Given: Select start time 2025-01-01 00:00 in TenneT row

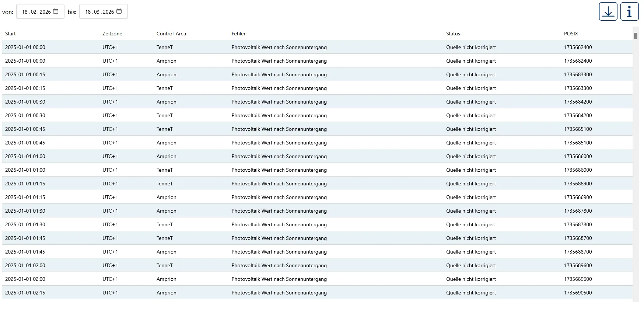Looking at the screenshot, I should 25,47.
